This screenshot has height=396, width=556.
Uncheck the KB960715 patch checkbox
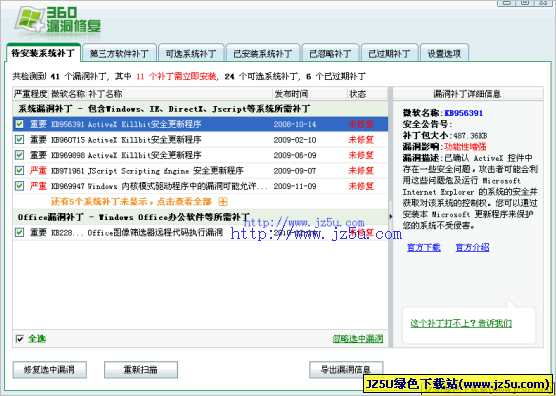(x=20, y=139)
